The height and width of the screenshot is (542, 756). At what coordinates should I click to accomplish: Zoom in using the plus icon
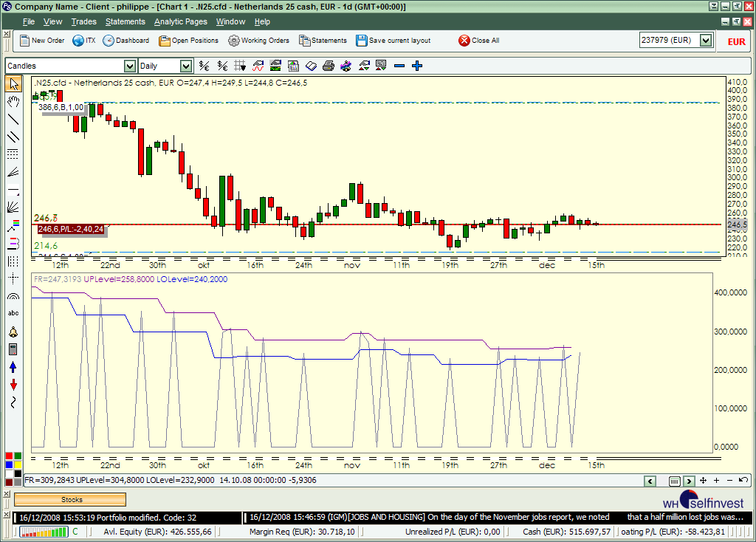pos(417,66)
